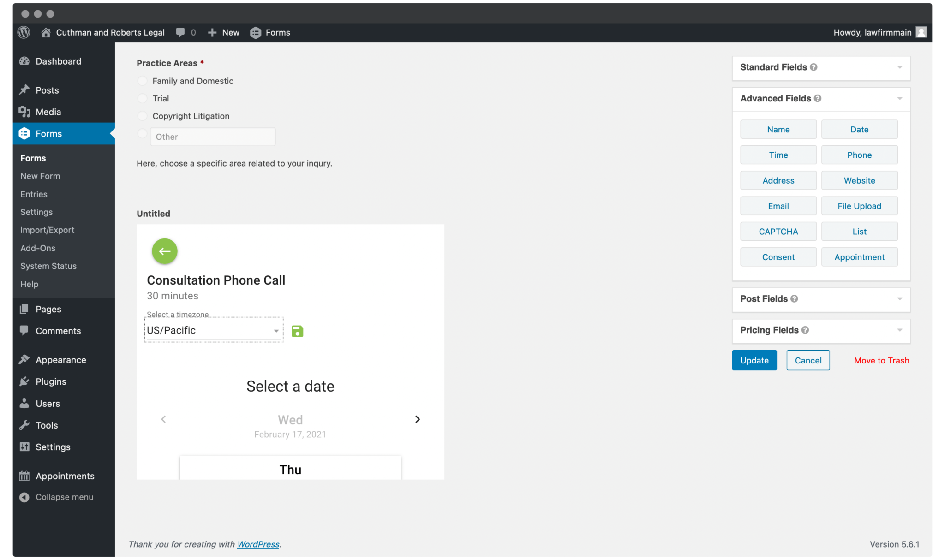The height and width of the screenshot is (560, 945).
Task: Expand the Post Fields section
Action: click(x=899, y=299)
